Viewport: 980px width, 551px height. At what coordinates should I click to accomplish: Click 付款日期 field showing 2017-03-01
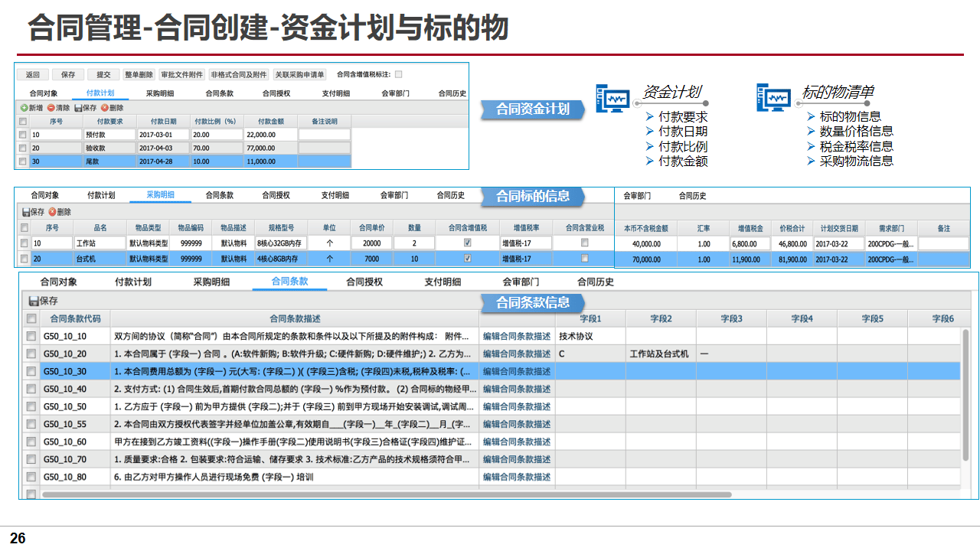165,134
